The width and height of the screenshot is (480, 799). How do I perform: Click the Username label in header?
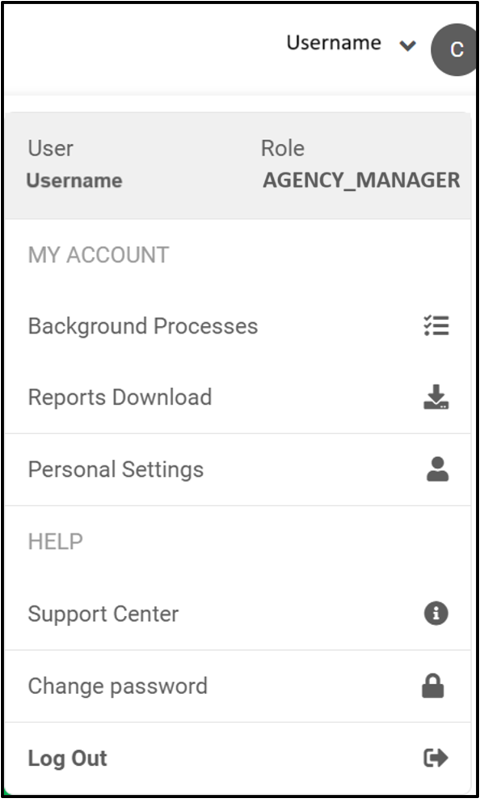tap(334, 42)
